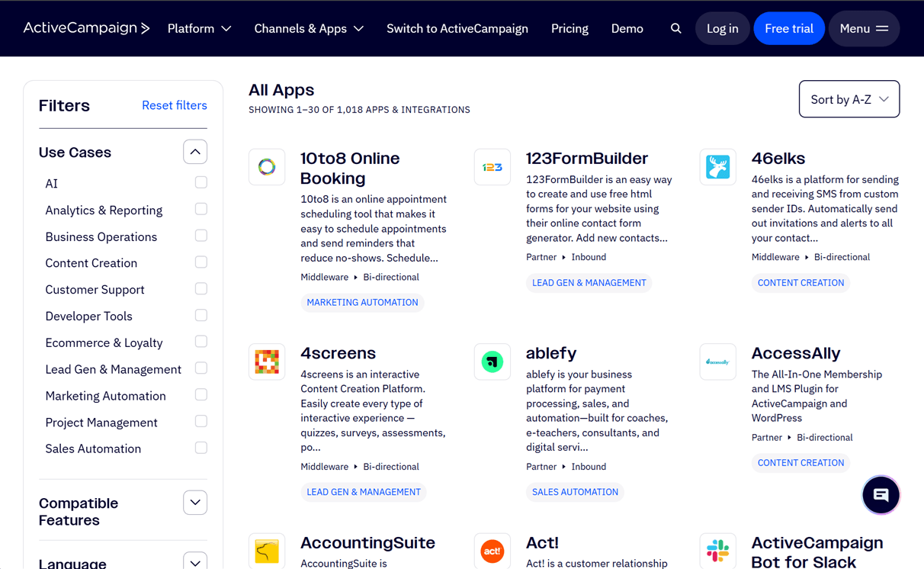Check the Business Operations filter
Image resolution: width=924 pixels, height=569 pixels.
coord(201,236)
